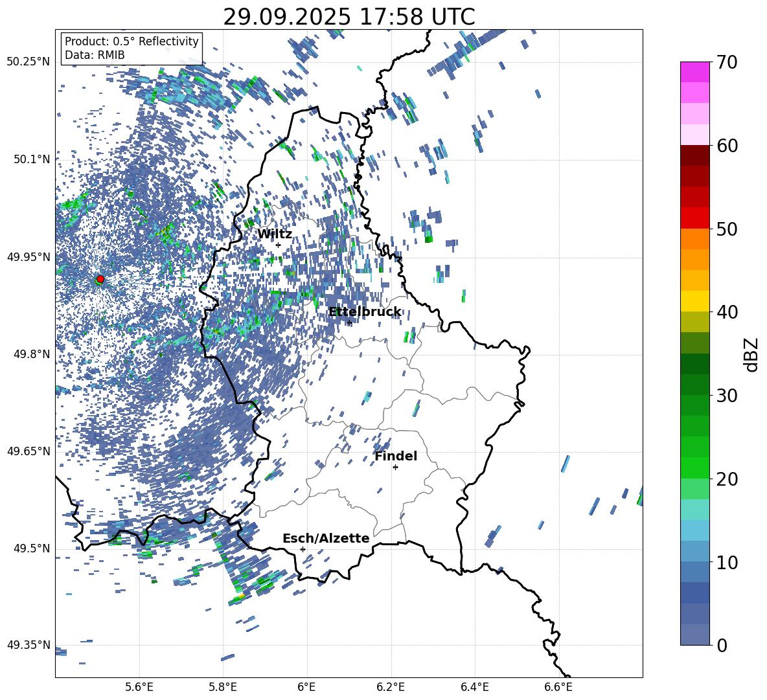
Task: Click the Findel station cross marker
Action: [x=395, y=468]
